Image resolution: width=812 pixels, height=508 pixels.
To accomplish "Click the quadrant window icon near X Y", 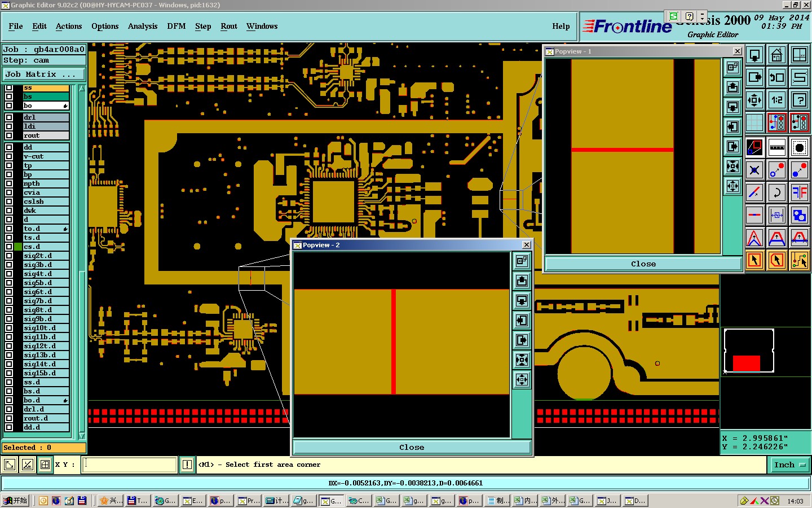I will coord(46,465).
